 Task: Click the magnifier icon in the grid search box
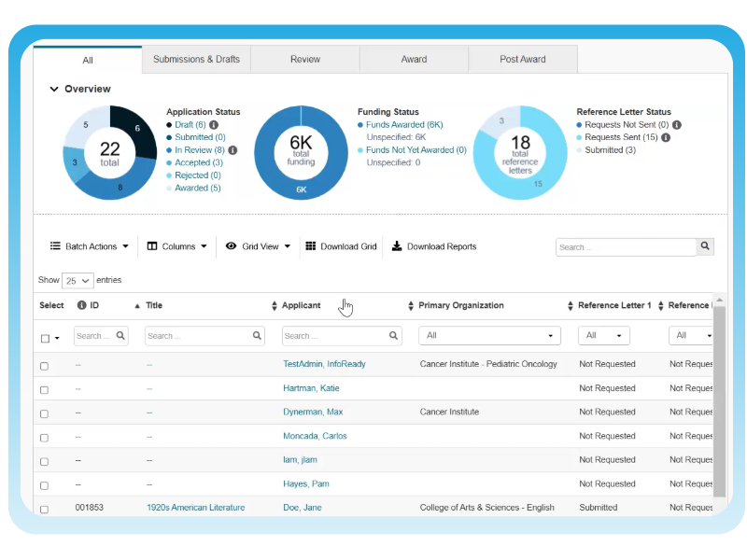pyautogui.click(x=705, y=246)
